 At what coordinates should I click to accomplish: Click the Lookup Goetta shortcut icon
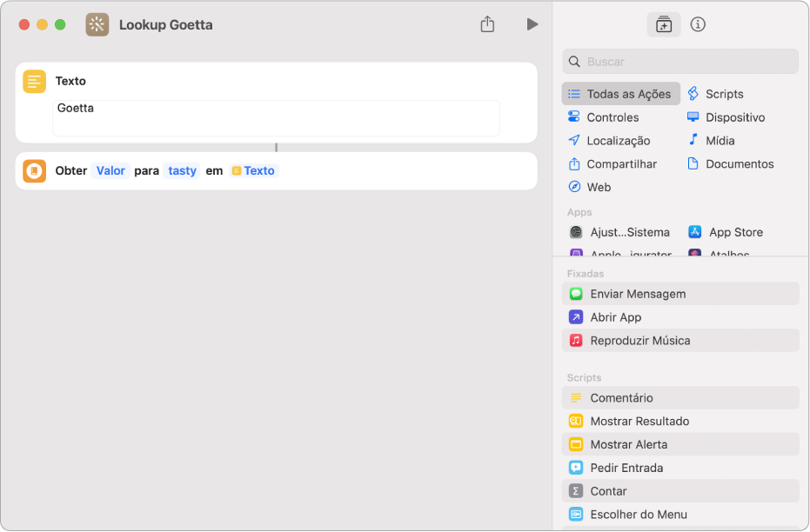(x=97, y=24)
